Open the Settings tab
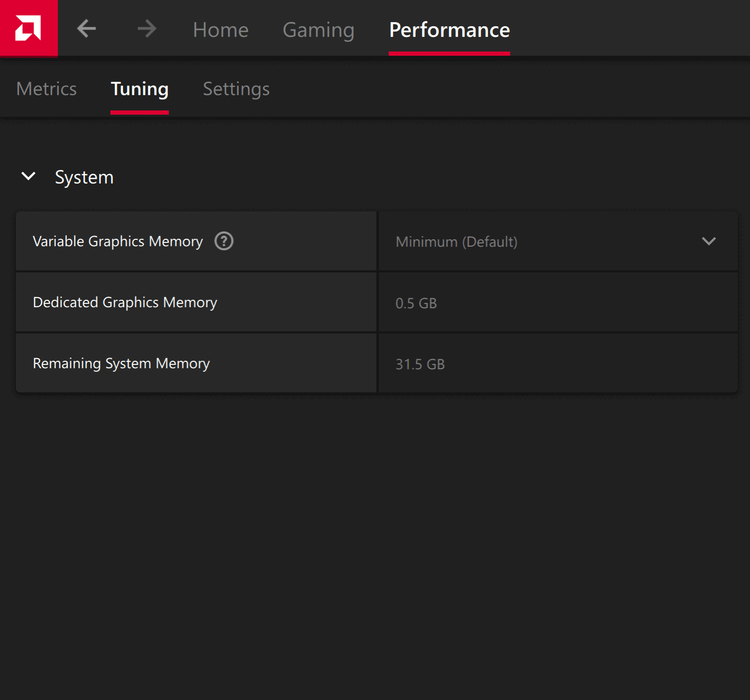Viewport: 750px width, 700px height. pos(236,88)
